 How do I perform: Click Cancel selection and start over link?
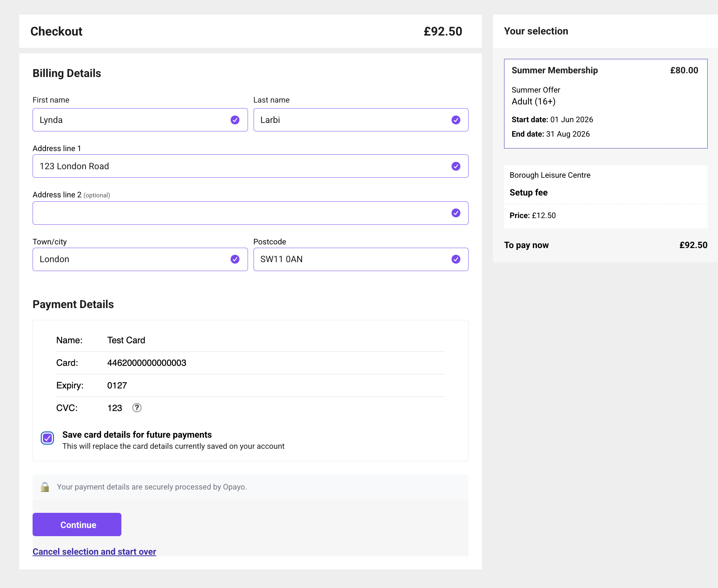94,552
